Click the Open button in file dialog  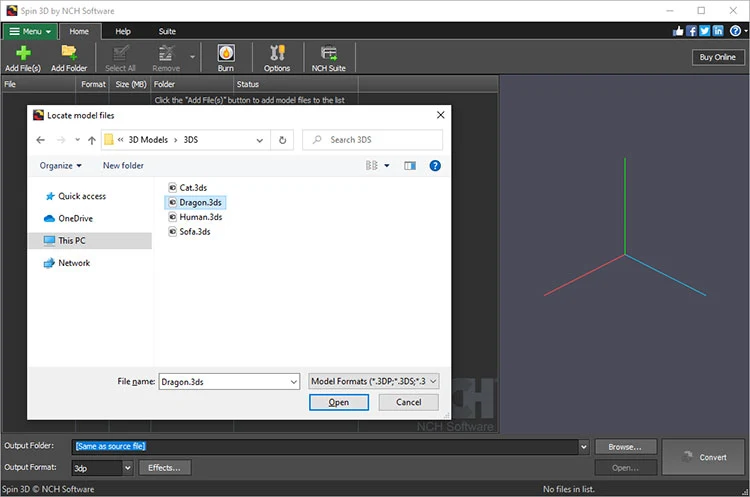click(x=339, y=402)
